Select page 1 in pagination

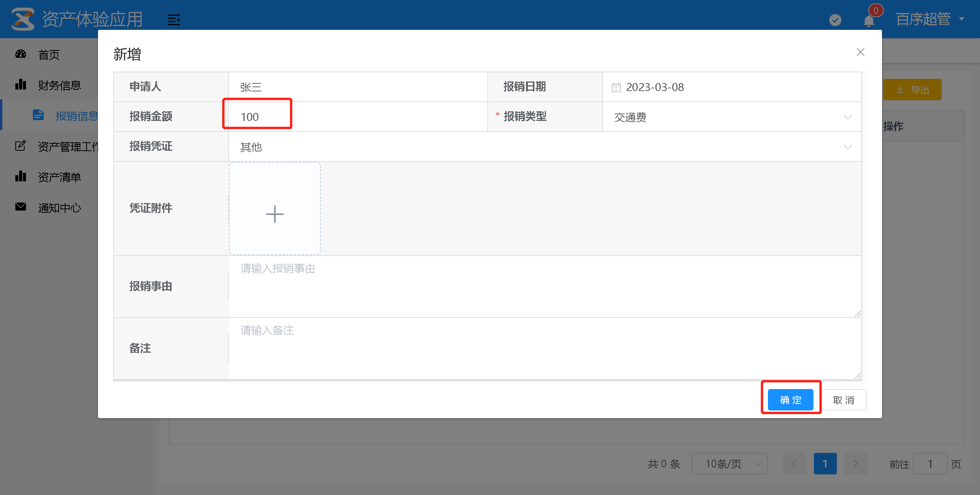pos(825,464)
